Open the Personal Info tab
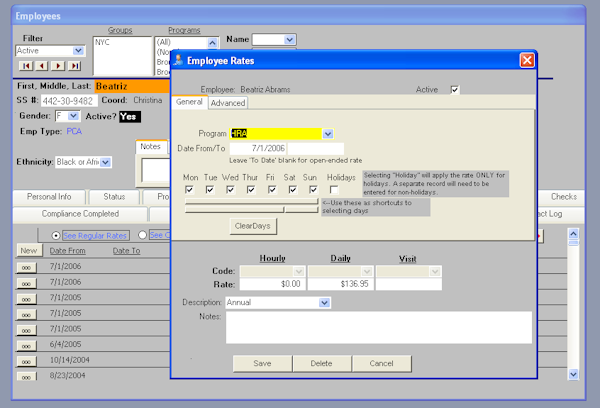The height and width of the screenshot is (408, 600). (x=49, y=197)
